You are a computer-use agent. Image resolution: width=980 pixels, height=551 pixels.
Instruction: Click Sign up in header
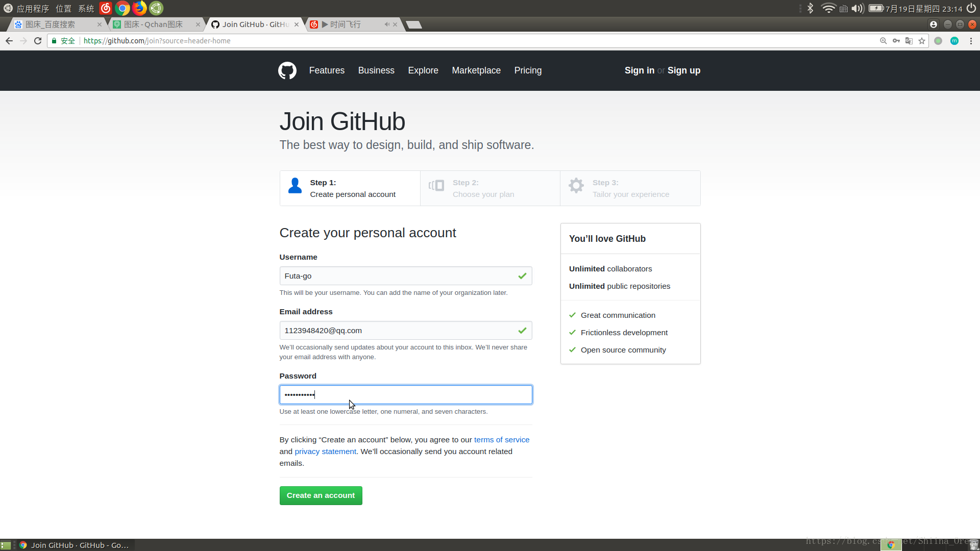(684, 70)
